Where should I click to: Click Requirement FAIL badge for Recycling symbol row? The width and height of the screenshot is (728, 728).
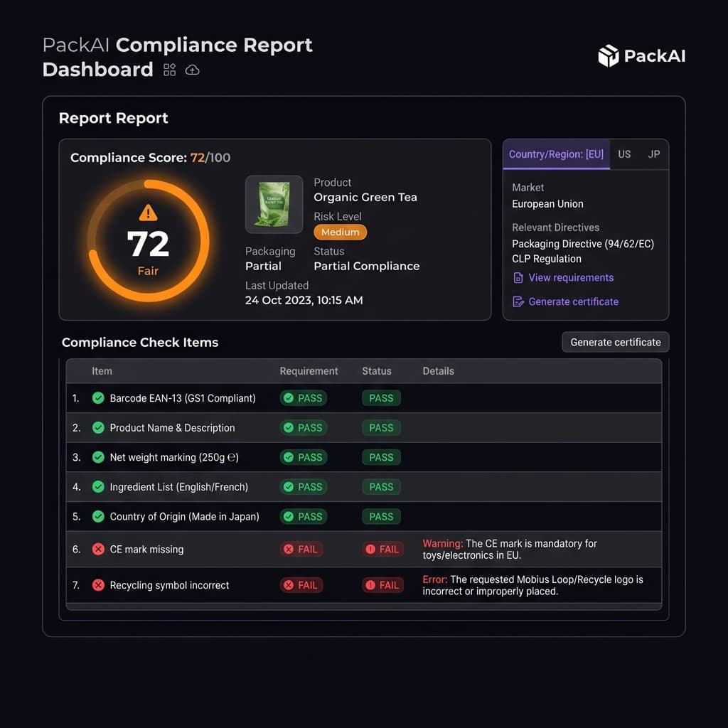[x=301, y=585]
